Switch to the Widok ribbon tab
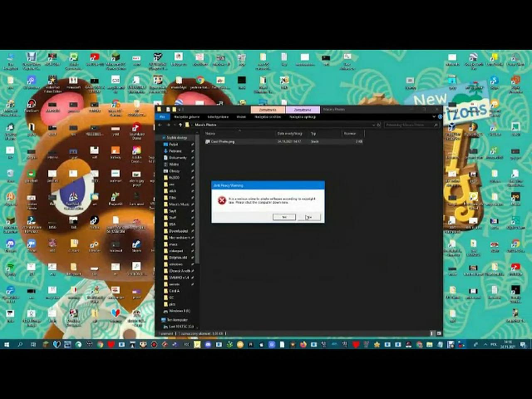The width and height of the screenshot is (532, 399). tap(242, 117)
